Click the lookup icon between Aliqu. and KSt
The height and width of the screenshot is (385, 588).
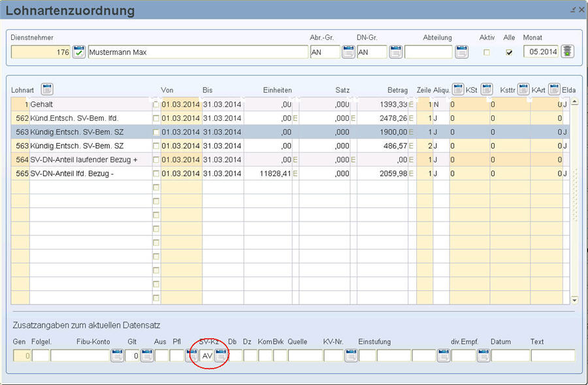tap(458, 90)
